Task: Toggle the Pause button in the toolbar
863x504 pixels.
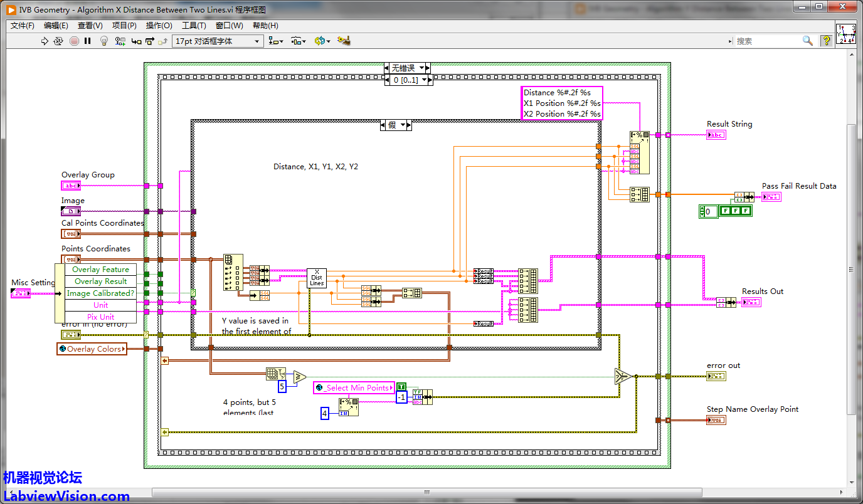Action: (x=88, y=41)
